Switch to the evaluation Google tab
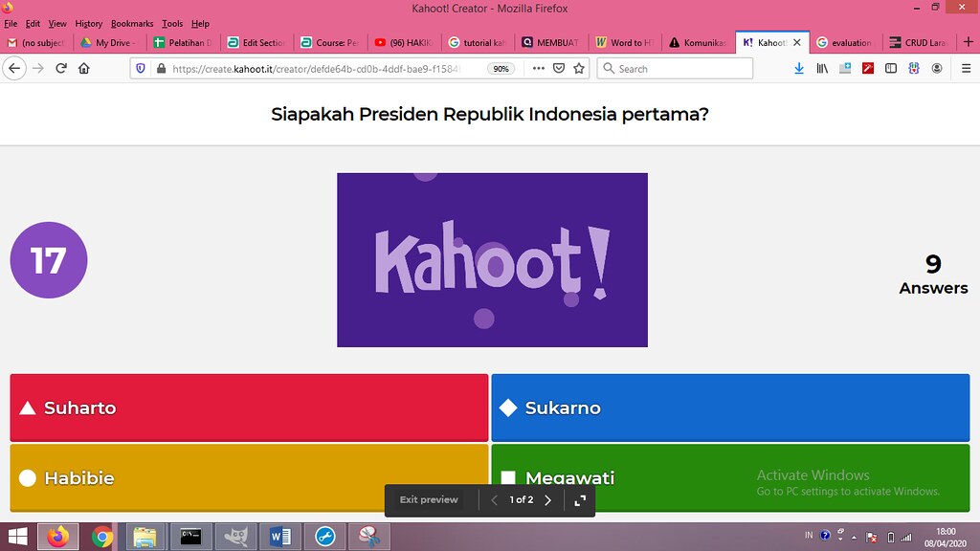The image size is (980, 551). click(847, 42)
